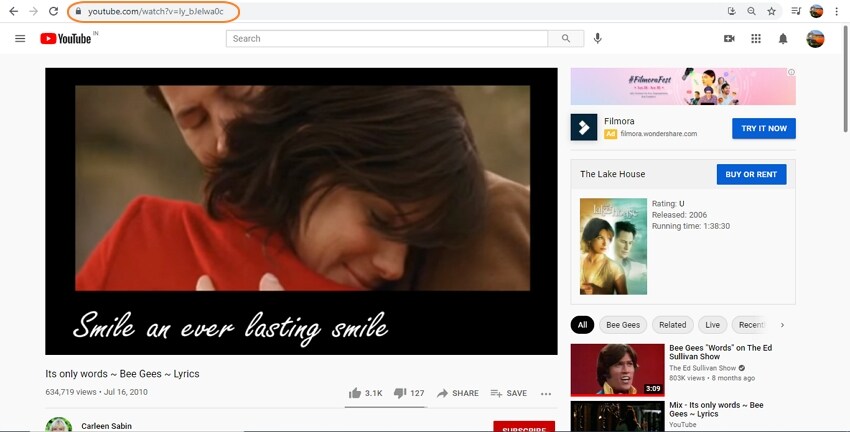Click 'Running time: 1:38:30' text
Screen dimensions: 850x432
coord(691,226)
